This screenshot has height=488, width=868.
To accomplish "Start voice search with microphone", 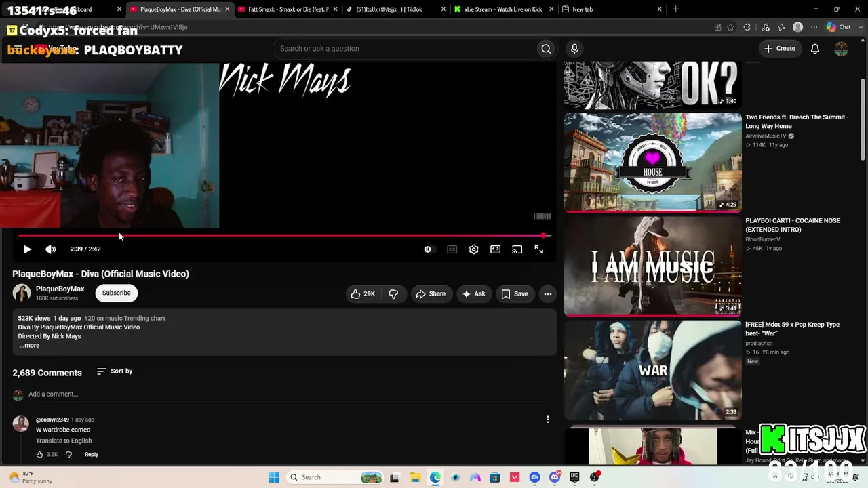I will click(574, 49).
